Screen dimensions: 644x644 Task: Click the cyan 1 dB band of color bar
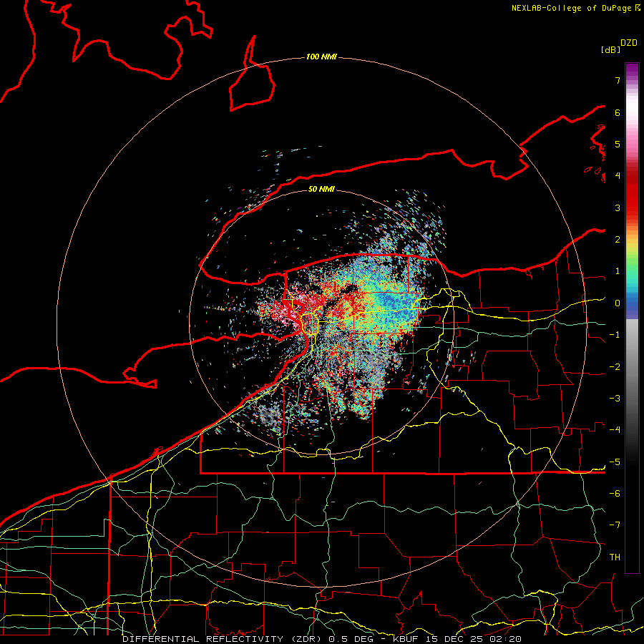pyautogui.click(x=632, y=279)
